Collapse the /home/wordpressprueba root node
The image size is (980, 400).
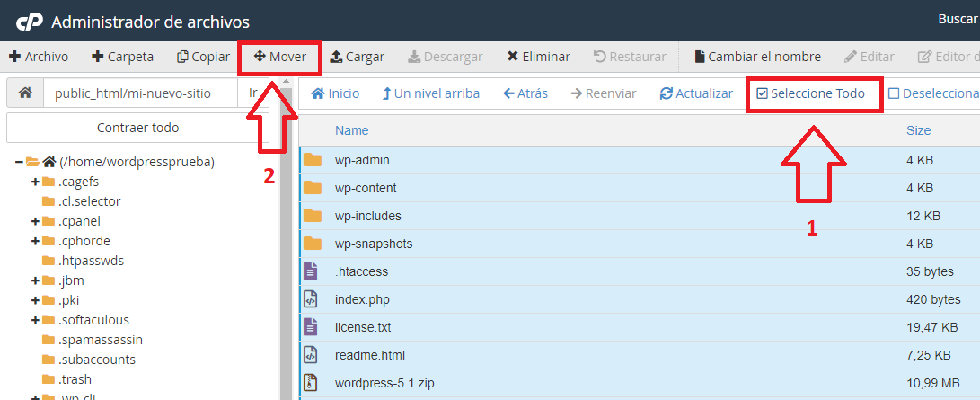19,163
